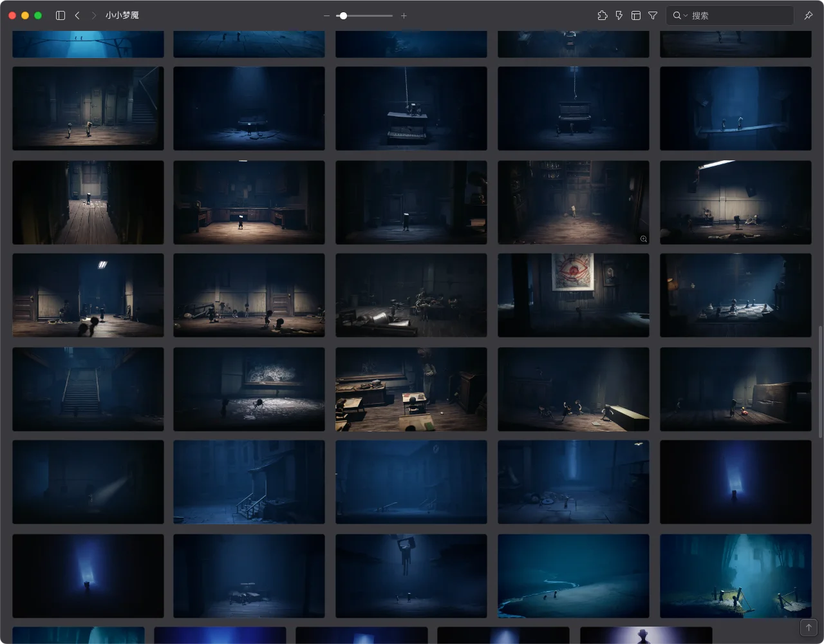Open the wooden shack with stairs thumbnail
The image size is (824, 644).
[249, 482]
